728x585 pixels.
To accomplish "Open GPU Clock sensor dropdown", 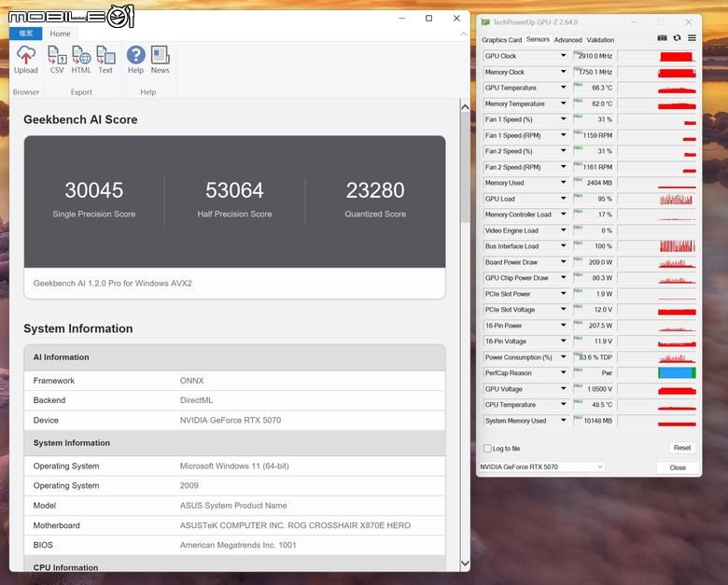I will [x=563, y=56].
